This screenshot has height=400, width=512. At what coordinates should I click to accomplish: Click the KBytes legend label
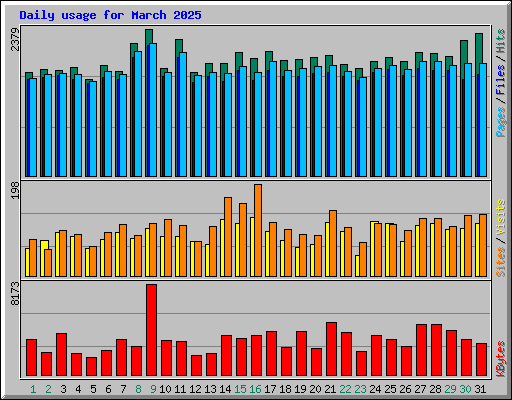point(501,359)
